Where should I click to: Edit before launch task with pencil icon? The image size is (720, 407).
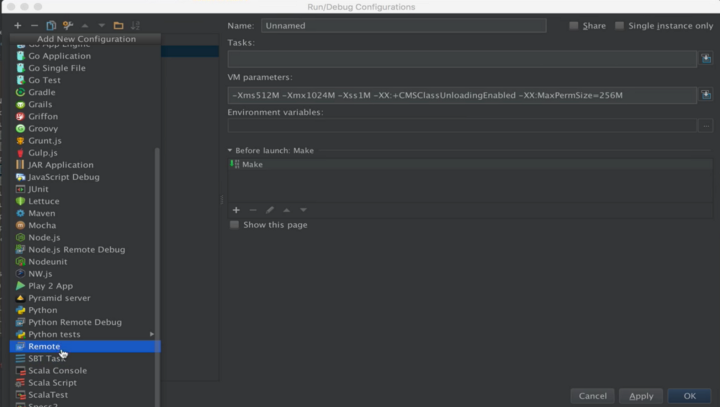[270, 210]
